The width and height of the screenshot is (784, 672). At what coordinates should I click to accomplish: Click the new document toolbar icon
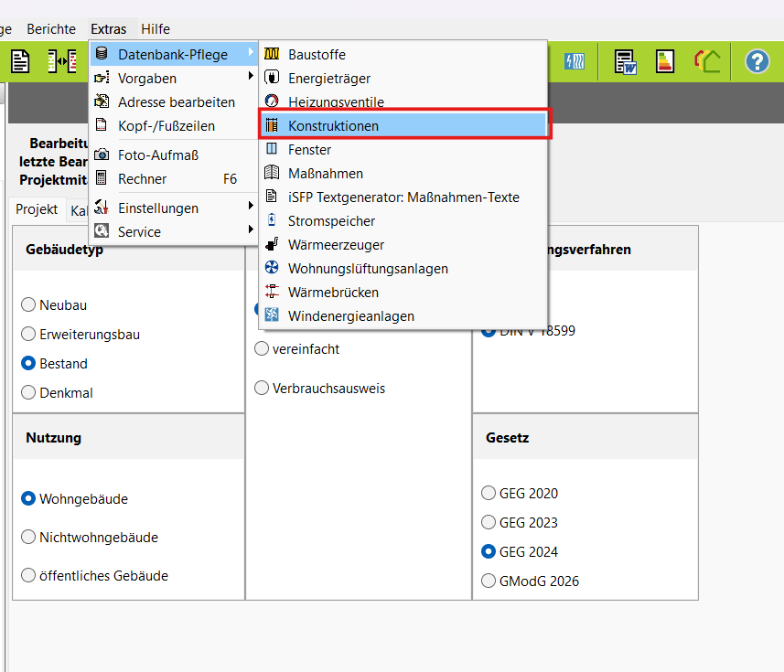[20, 61]
